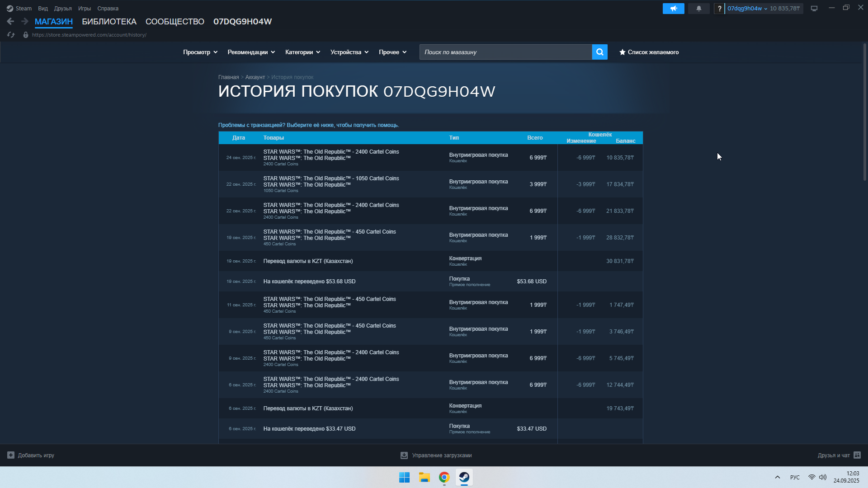Screen dimensions: 868x488
Task: Open announcements megaphone button
Action: [673, 9]
